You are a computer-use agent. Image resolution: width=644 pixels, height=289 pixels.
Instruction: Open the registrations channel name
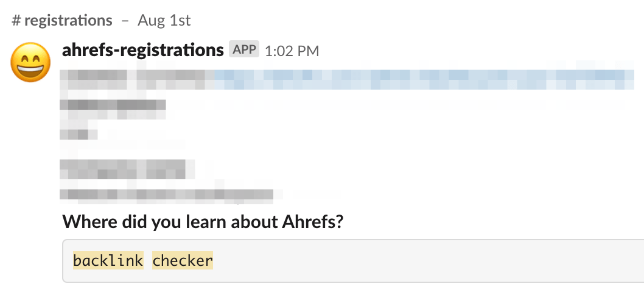pyautogui.click(x=69, y=20)
